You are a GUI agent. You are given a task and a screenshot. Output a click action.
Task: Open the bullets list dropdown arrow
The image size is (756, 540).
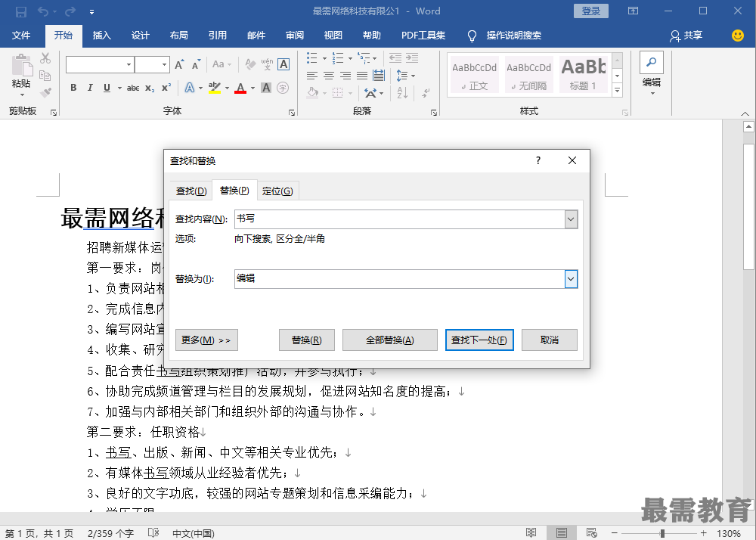tap(324, 59)
